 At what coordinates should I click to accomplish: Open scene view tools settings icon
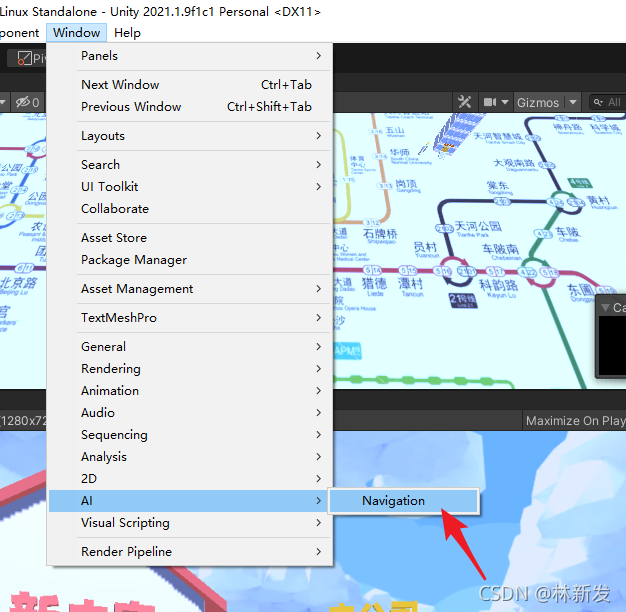coord(464,102)
